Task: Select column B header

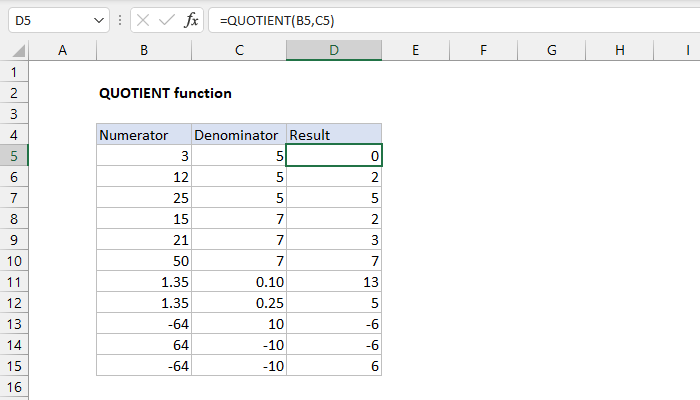Action: pos(144,50)
